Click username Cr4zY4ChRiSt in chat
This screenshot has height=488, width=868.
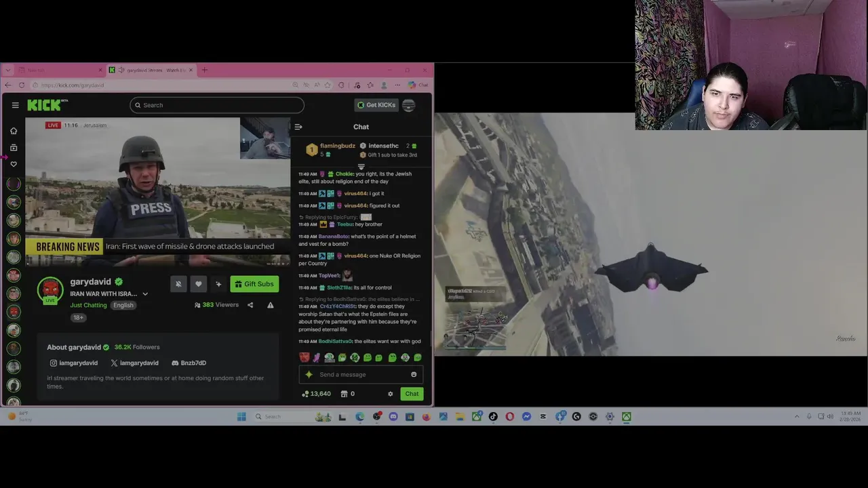pyautogui.click(x=338, y=306)
